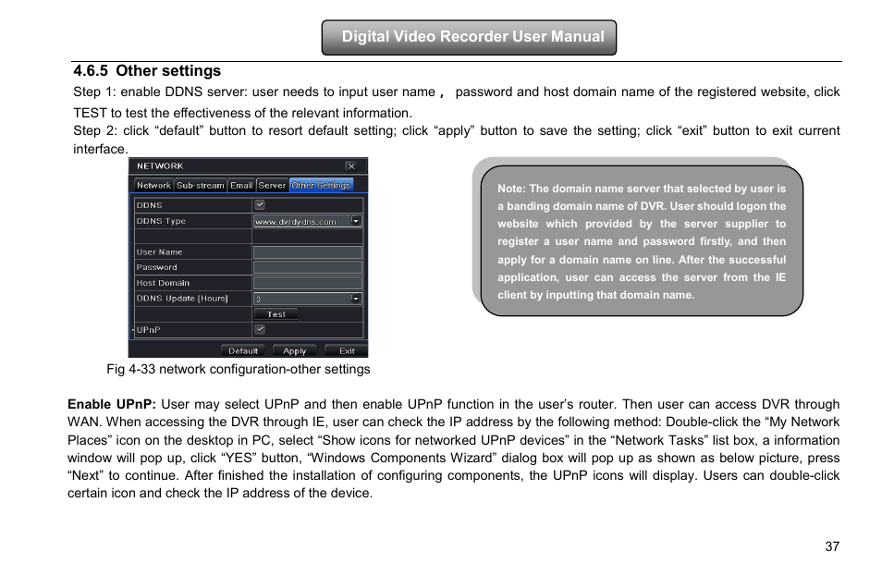The height and width of the screenshot is (588, 882).
Task: Select the Other Settings tab
Action: (321, 185)
